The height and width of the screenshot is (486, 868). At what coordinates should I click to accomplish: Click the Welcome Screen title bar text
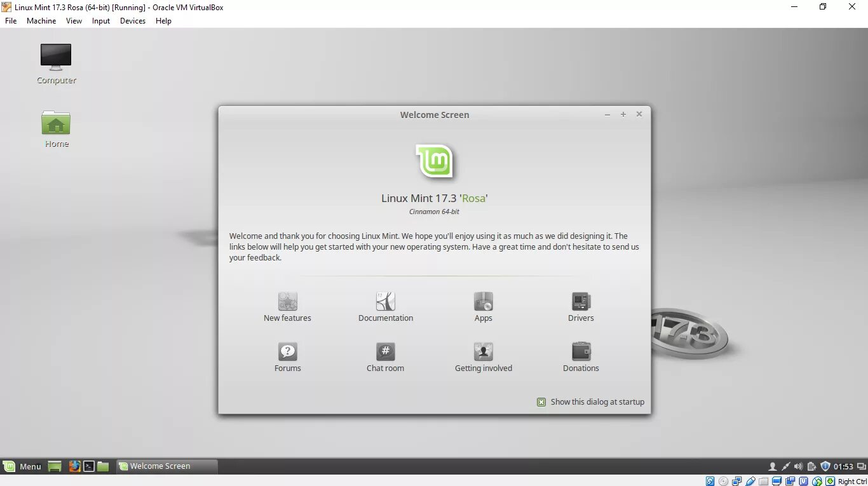435,115
